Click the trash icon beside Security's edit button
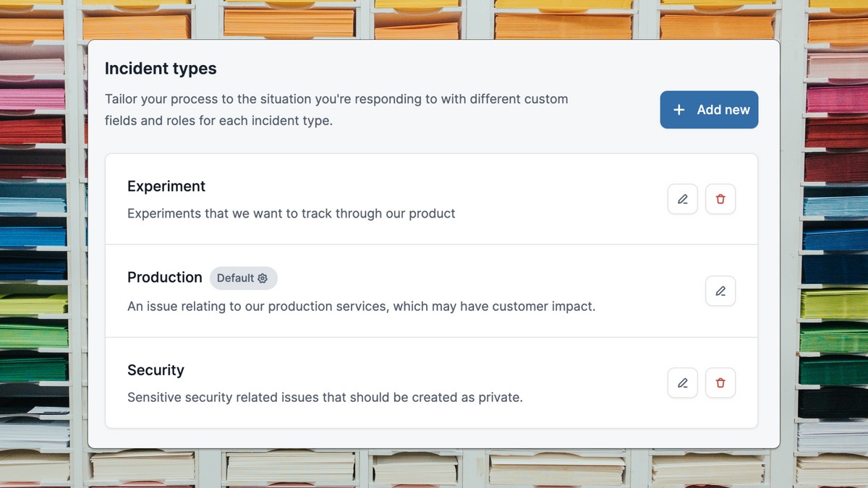This screenshot has height=488, width=868. 720,382
